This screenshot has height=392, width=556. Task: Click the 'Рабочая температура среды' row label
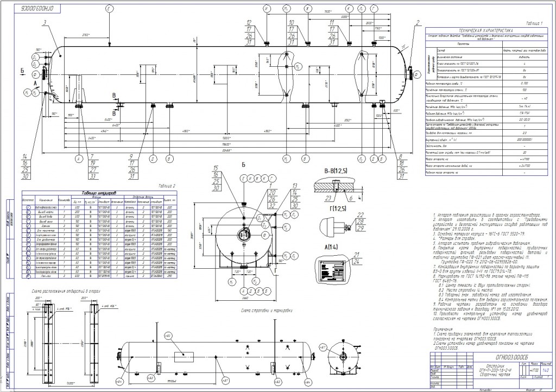click(x=445, y=83)
